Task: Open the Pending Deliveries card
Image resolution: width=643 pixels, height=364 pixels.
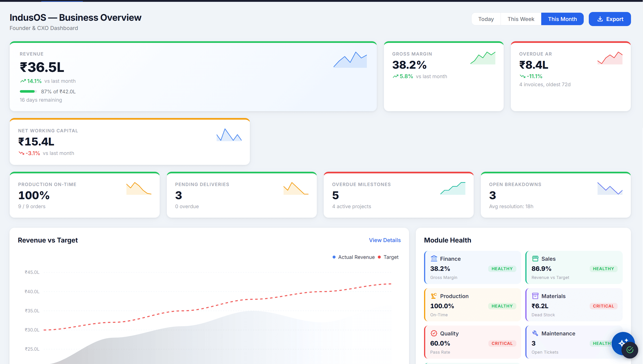Action: click(x=242, y=195)
